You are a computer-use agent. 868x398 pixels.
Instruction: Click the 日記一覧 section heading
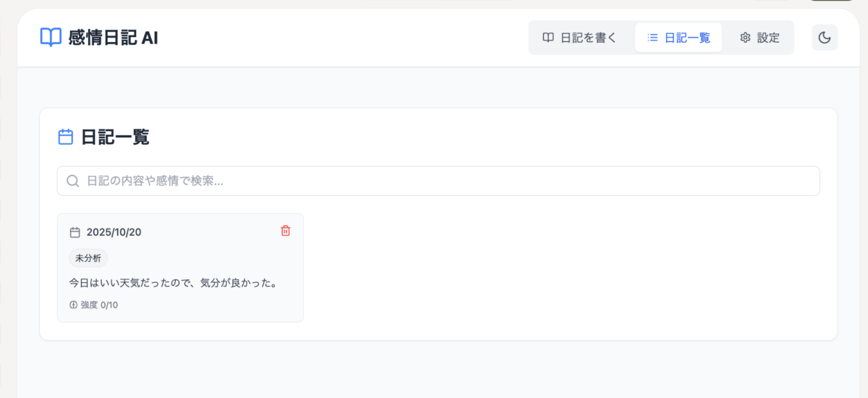coord(115,137)
